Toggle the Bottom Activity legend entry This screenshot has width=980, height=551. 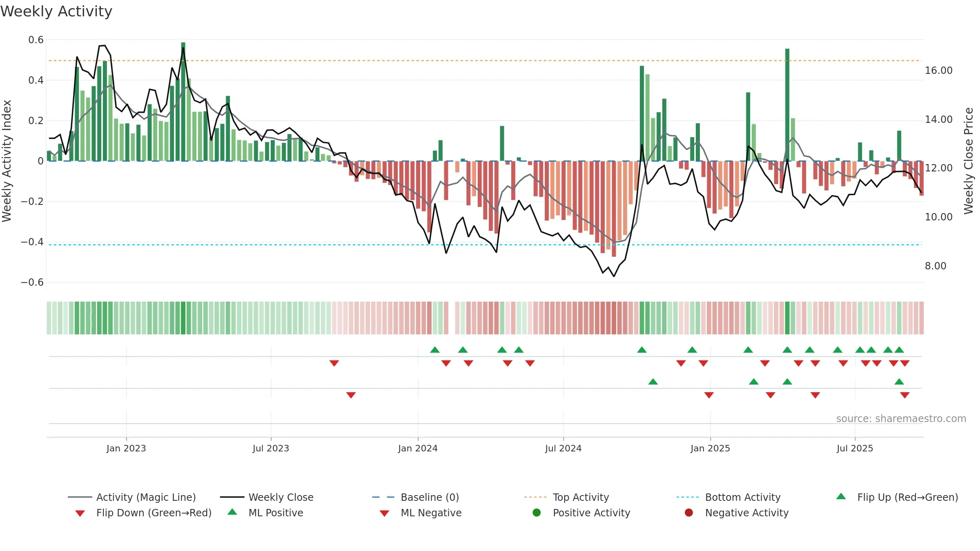click(x=728, y=497)
